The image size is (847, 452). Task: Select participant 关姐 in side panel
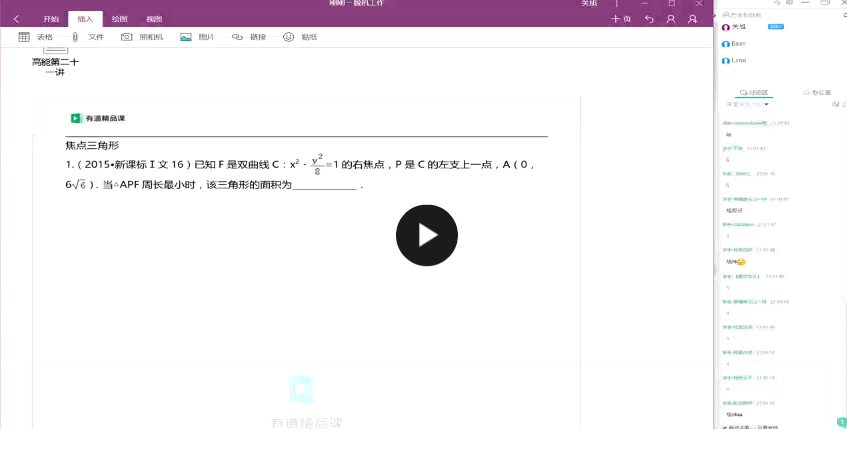pyautogui.click(x=735, y=26)
